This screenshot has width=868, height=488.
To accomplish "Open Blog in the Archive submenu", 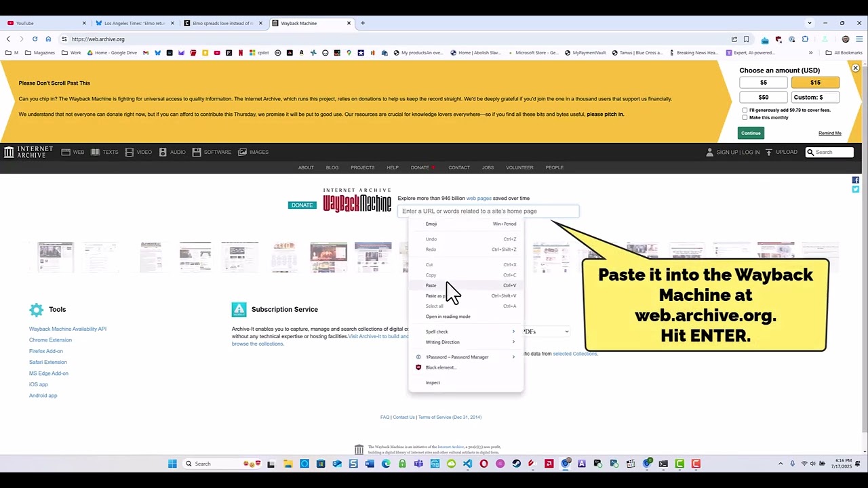I will pos(332,167).
